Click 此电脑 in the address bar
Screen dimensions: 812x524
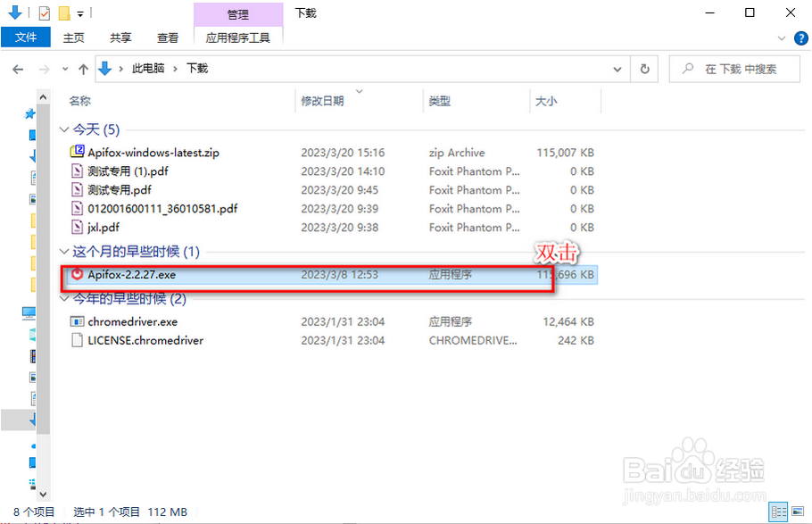click(148, 69)
